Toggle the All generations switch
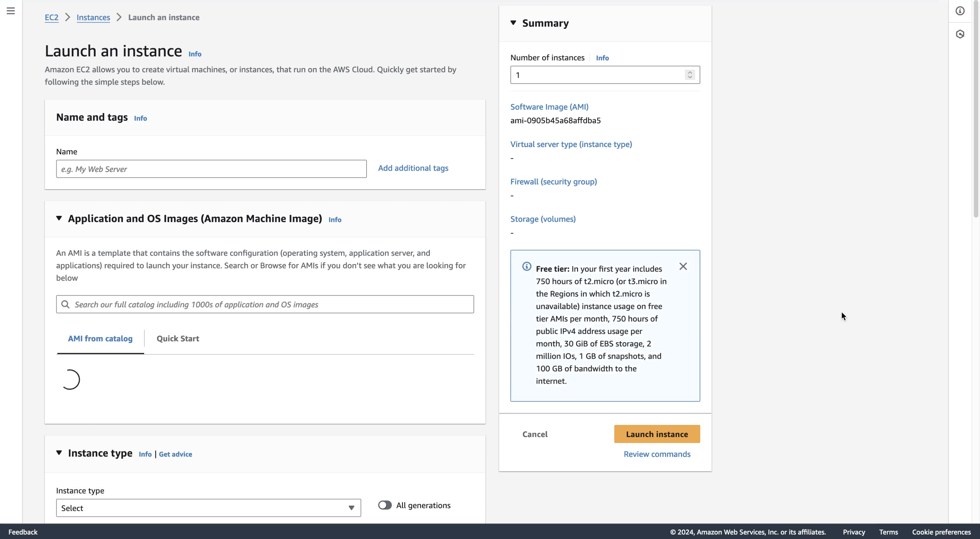980x539 pixels. [385, 505]
